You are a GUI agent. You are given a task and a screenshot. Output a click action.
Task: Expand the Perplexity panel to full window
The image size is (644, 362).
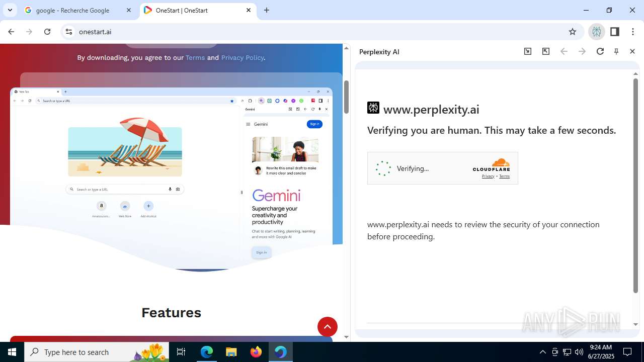click(546, 51)
